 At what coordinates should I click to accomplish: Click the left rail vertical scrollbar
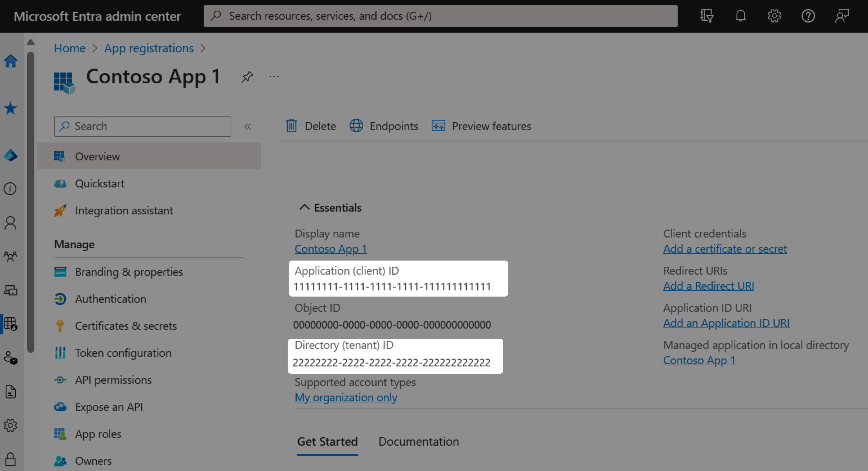[31, 202]
